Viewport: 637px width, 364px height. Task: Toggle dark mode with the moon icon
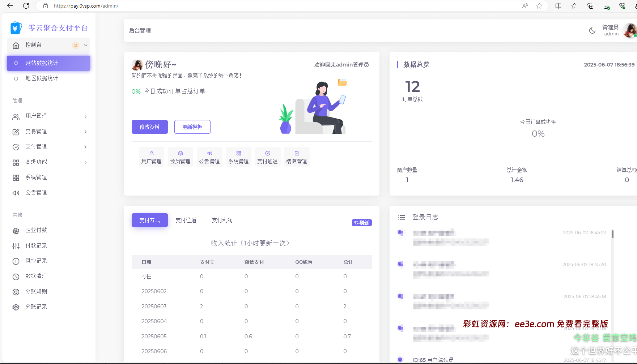tap(592, 31)
